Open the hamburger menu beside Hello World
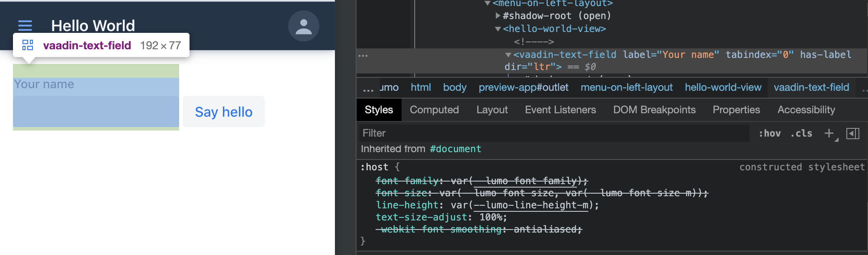 [x=25, y=26]
